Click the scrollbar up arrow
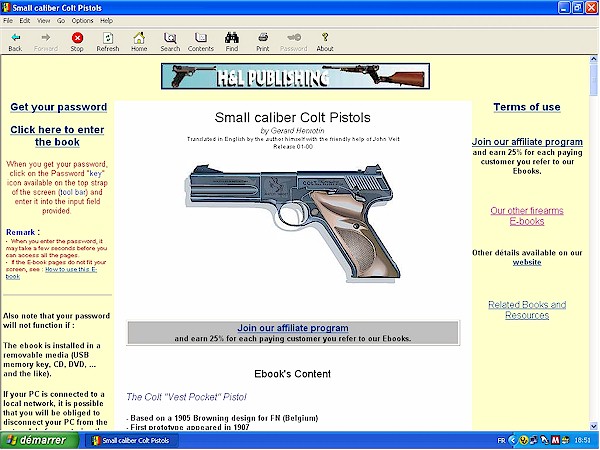The height and width of the screenshot is (450, 600). (x=593, y=59)
